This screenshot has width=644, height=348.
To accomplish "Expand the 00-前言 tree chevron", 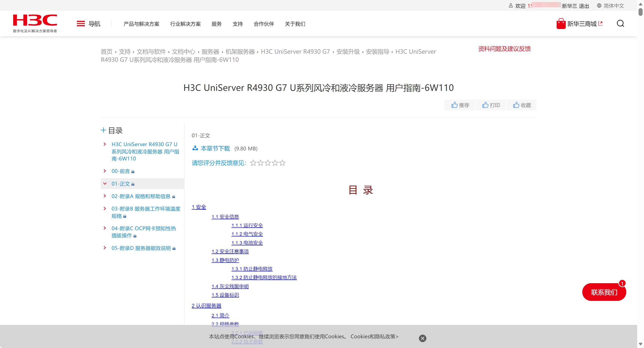I will tap(105, 171).
